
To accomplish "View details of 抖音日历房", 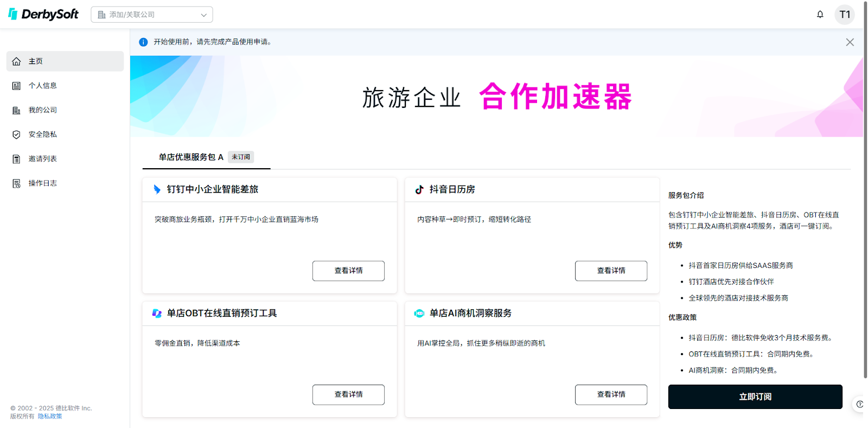I will pyautogui.click(x=611, y=271).
